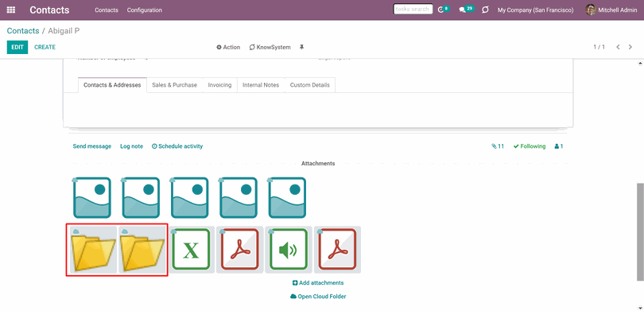Open the Mitchell Admin user menu
Viewport: 644px width, 311px height.
coord(611,10)
